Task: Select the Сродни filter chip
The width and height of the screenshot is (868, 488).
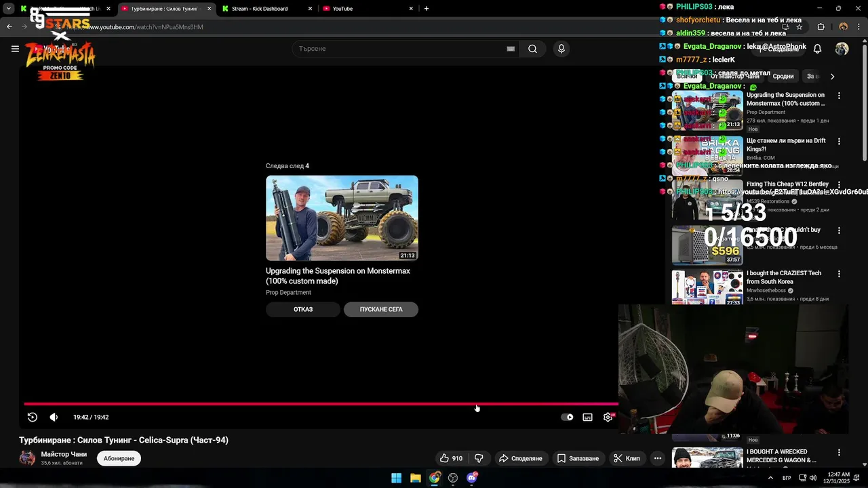Action: coord(783,77)
